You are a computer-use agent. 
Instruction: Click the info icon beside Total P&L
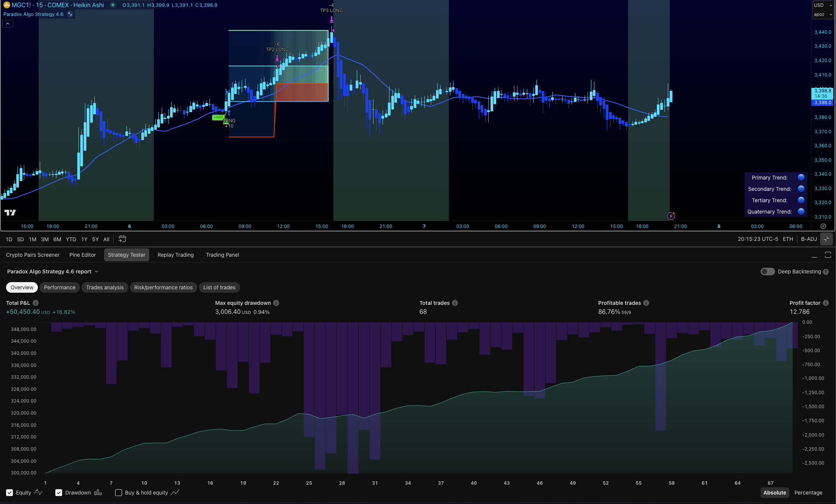tap(36, 303)
